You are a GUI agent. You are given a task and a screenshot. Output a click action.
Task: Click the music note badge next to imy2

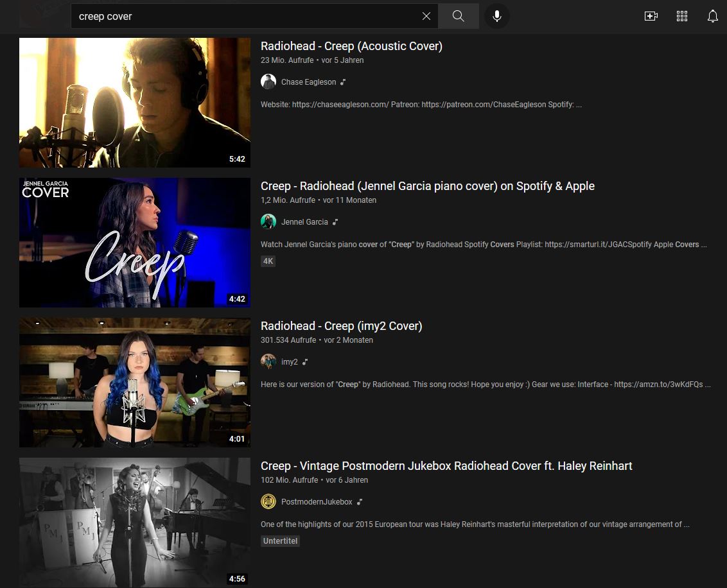coord(304,362)
